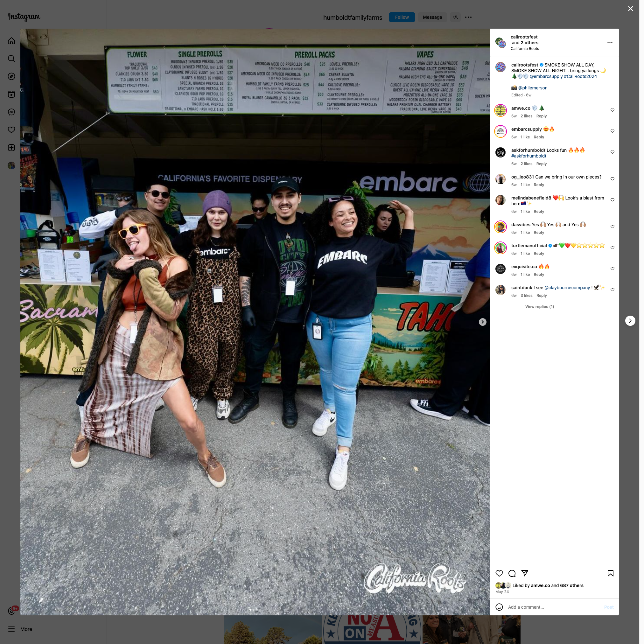The image size is (644, 644).
Task: View '687 others' likes list
Action: [572, 585]
